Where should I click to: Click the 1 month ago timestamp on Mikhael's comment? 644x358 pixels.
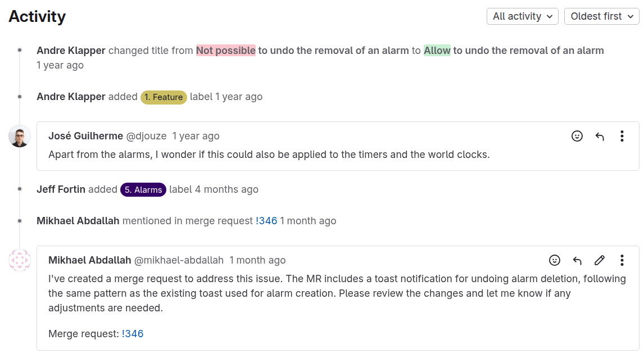257,260
